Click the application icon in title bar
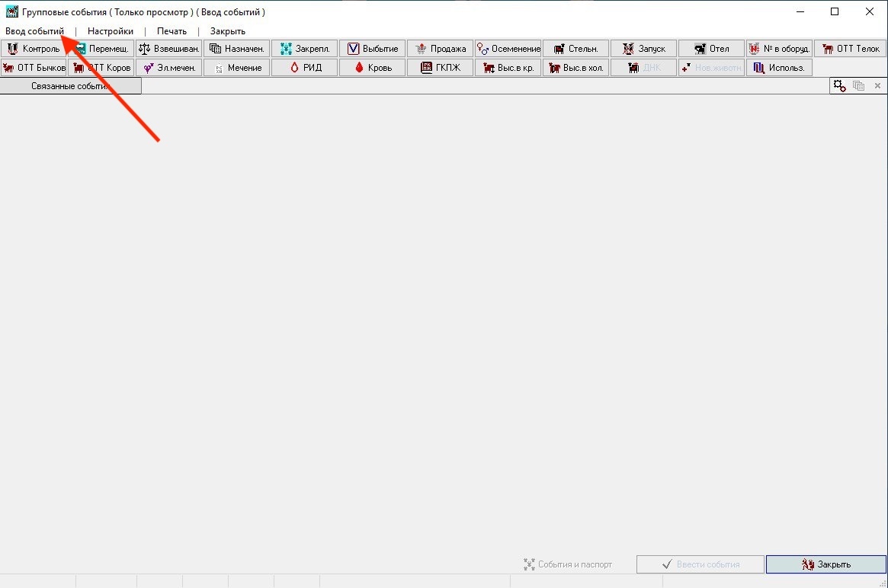Image resolution: width=888 pixels, height=588 pixels. point(11,11)
